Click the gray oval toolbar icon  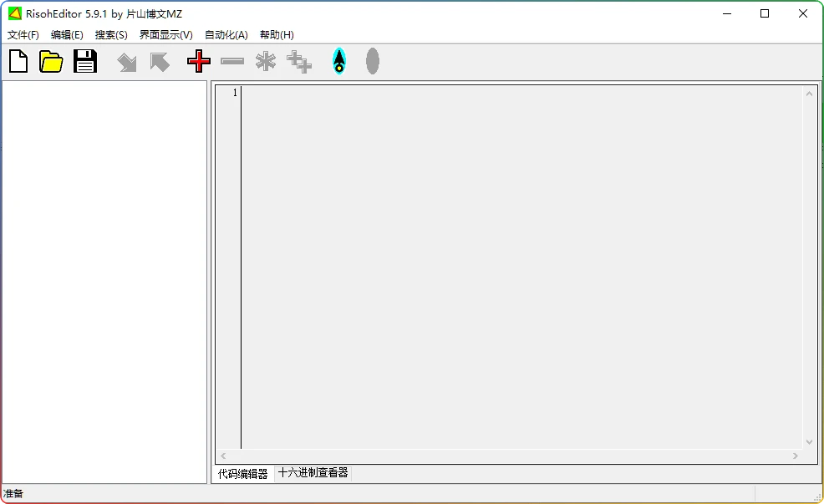click(x=373, y=61)
